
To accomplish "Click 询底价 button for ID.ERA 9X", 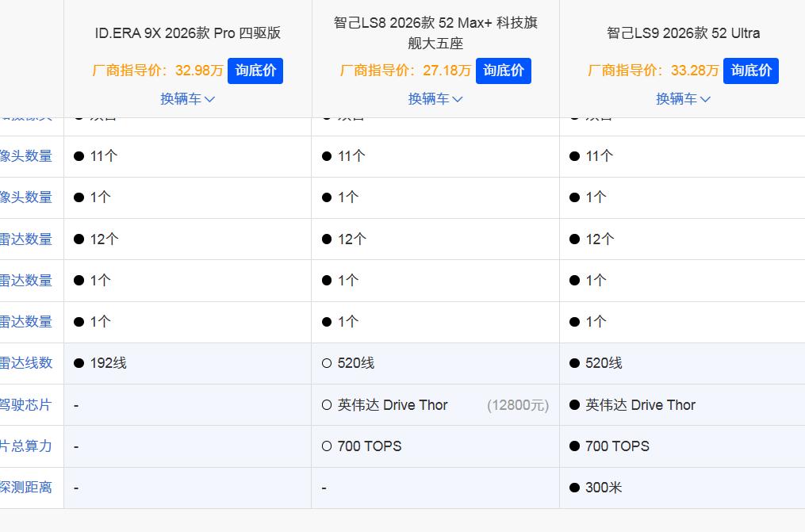I will (x=255, y=71).
